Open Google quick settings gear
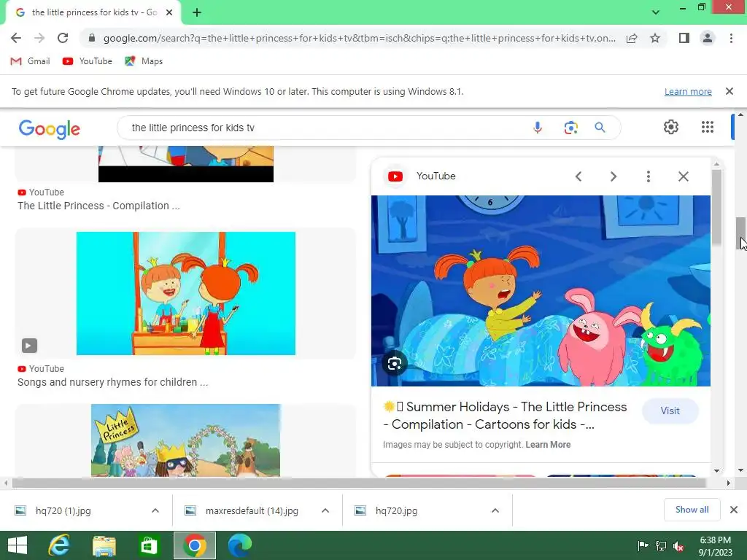This screenshot has width=747, height=560. pyautogui.click(x=671, y=127)
